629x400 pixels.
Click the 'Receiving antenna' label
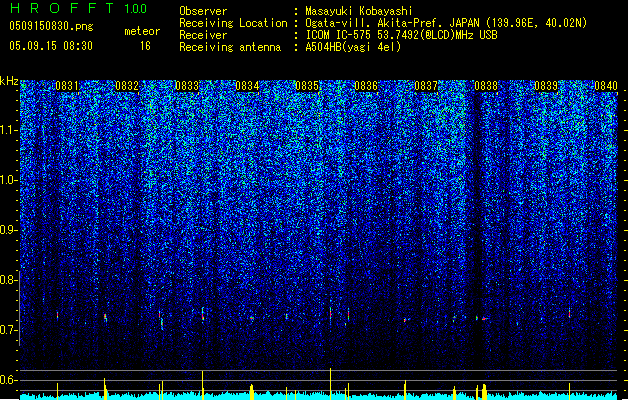[230, 47]
